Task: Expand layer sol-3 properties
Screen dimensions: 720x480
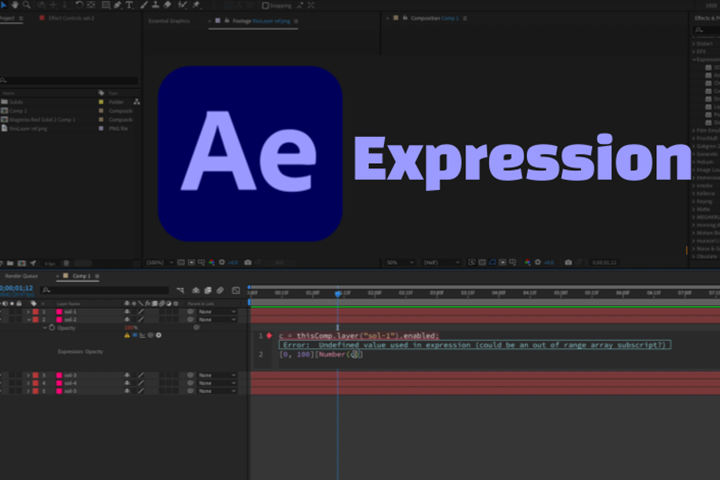Action: click(28, 375)
